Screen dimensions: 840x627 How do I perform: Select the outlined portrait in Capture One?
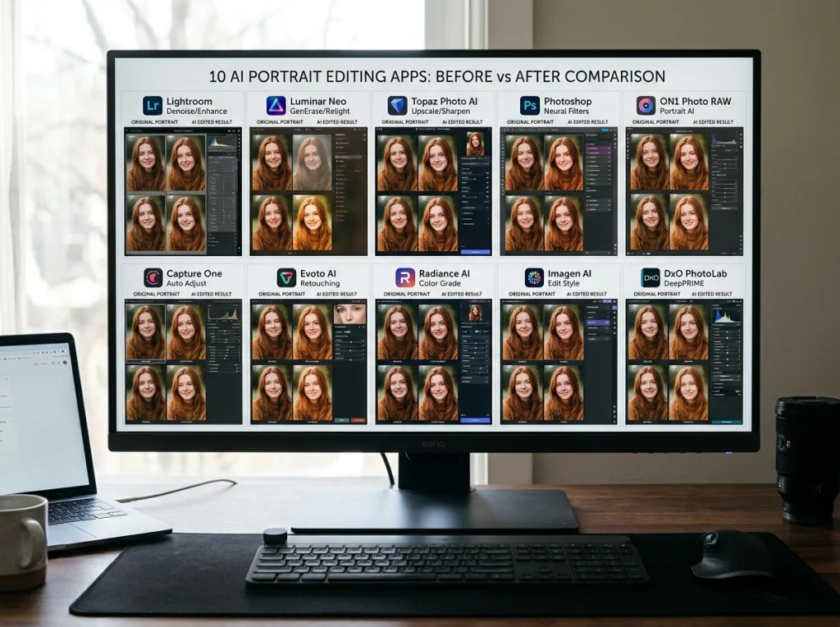click(146, 333)
